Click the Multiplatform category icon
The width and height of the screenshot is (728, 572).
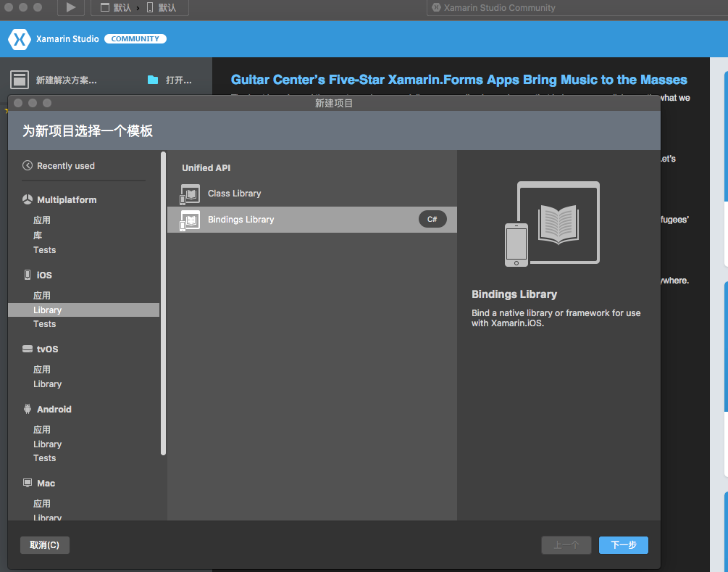28,199
